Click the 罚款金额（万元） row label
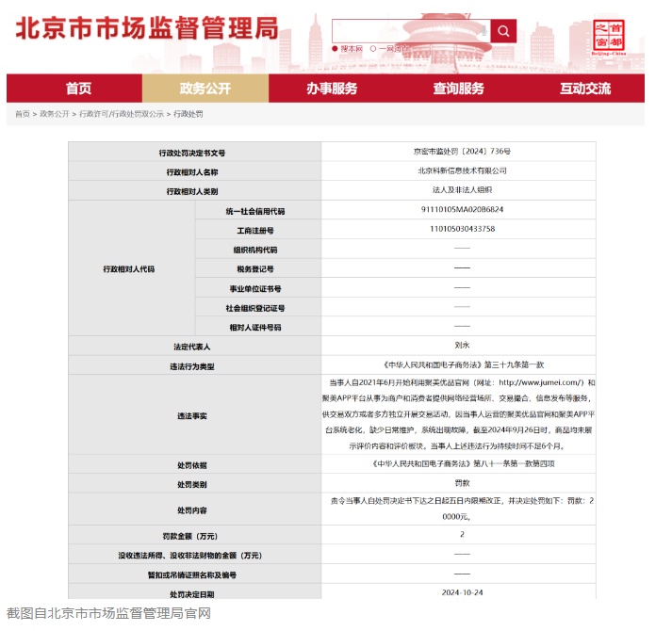 pyautogui.click(x=190, y=536)
